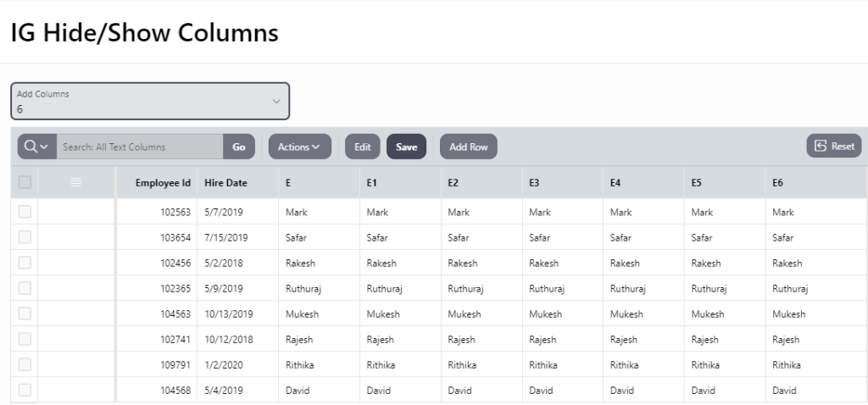Select the checkbox for employee 104563 row
This screenshot has width=868, height=405.
(25, 313)
